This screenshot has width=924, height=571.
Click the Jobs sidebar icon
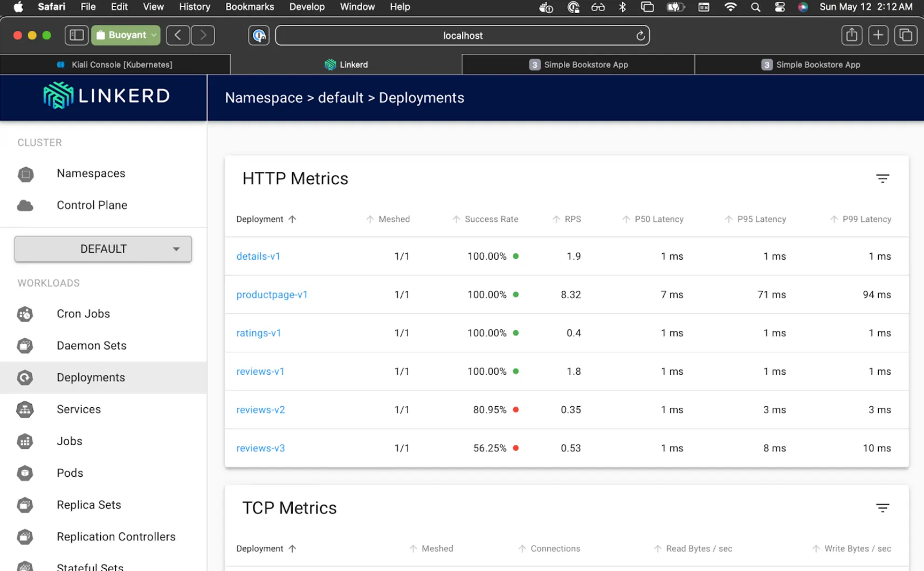coord(25,441)
